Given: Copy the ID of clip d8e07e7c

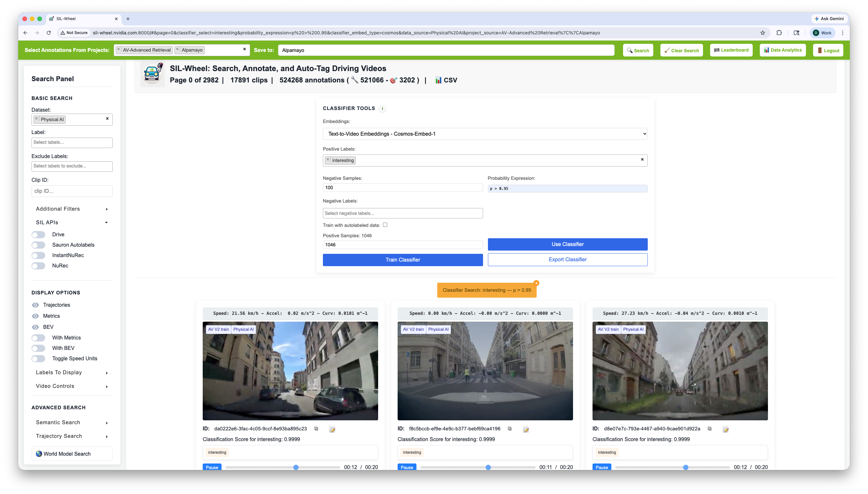Looking at the screenshot, I should click(709, 429).
